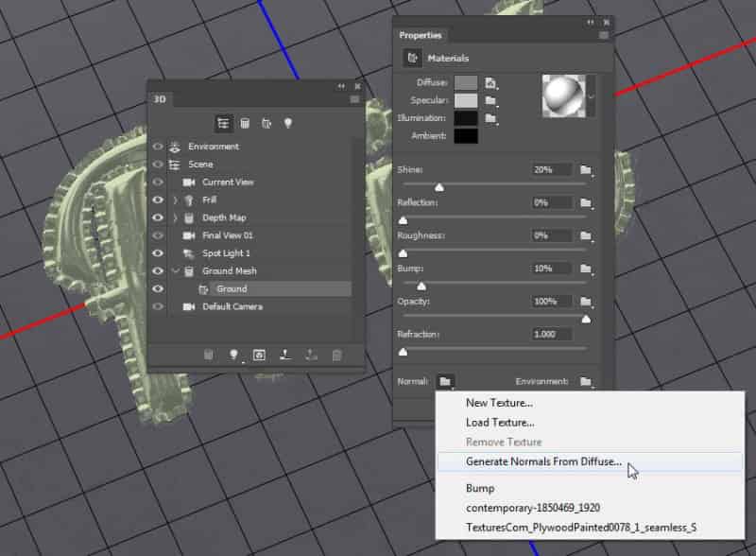
Task: Hide the Depth Map mesh
Action: [x=158, y=217]
